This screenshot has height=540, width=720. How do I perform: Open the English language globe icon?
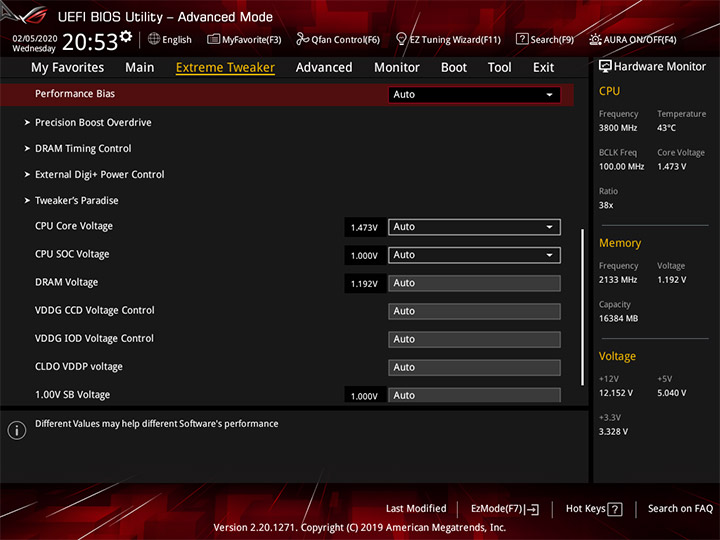click(x=154, y=39)
